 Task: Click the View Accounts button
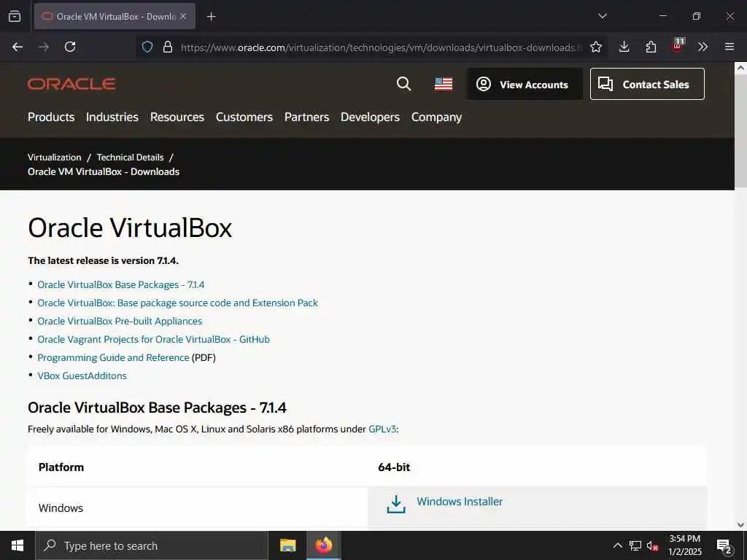tap(525, 85)
